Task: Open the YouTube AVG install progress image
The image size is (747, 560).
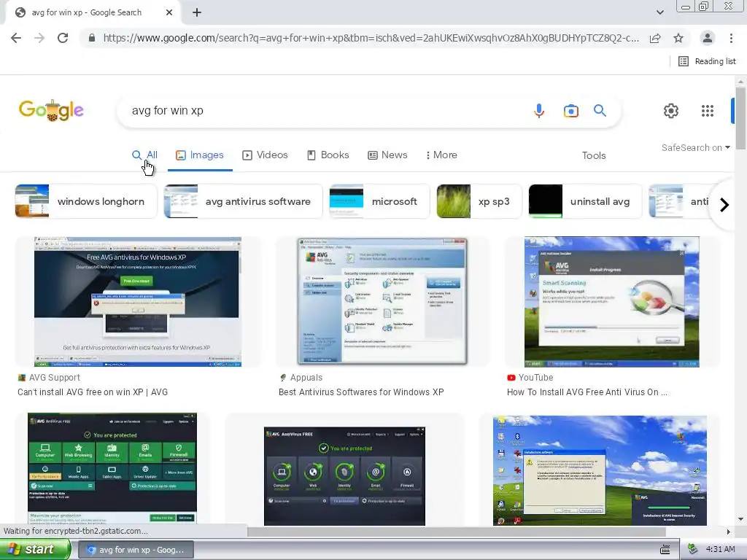Action: [612, 302]
